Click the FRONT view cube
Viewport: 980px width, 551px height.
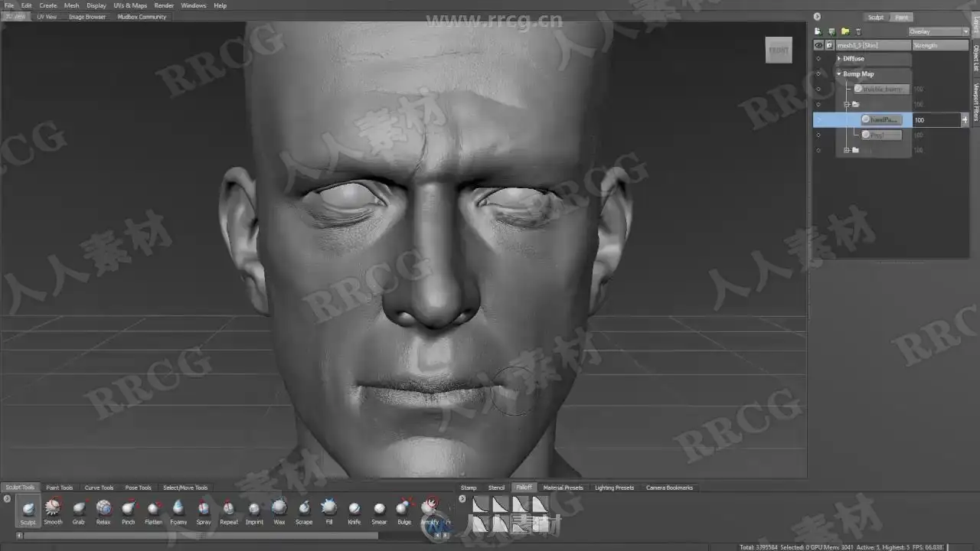pos(779,51)
